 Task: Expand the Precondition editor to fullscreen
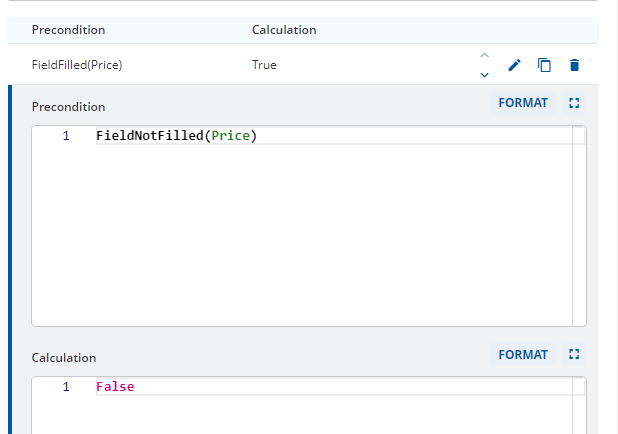574,103
